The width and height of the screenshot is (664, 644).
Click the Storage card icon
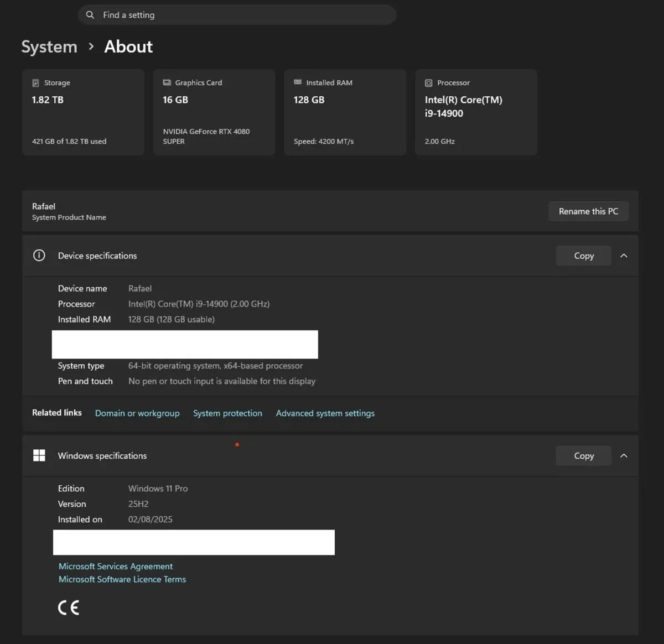(x=35, y=83)
